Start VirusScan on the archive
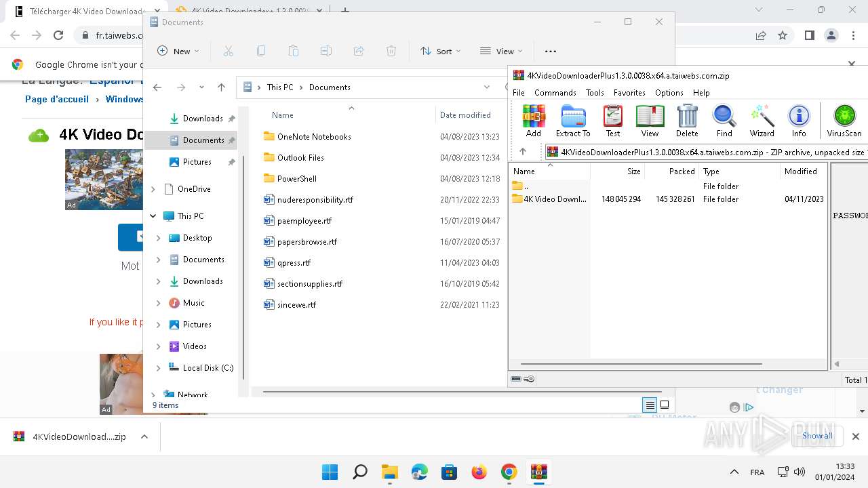Viewport: 868px width, 488px height. [x=844, y=121]
